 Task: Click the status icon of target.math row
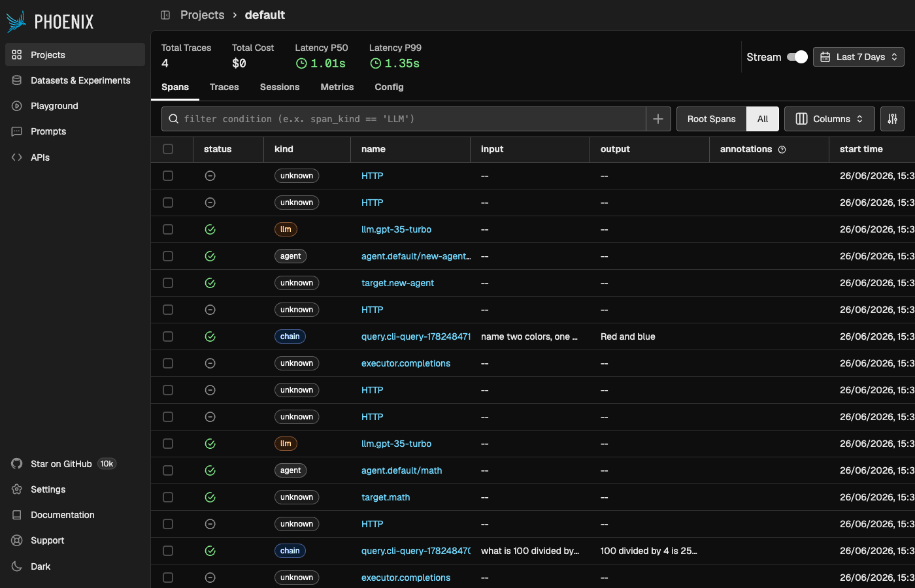pos(210,497)
